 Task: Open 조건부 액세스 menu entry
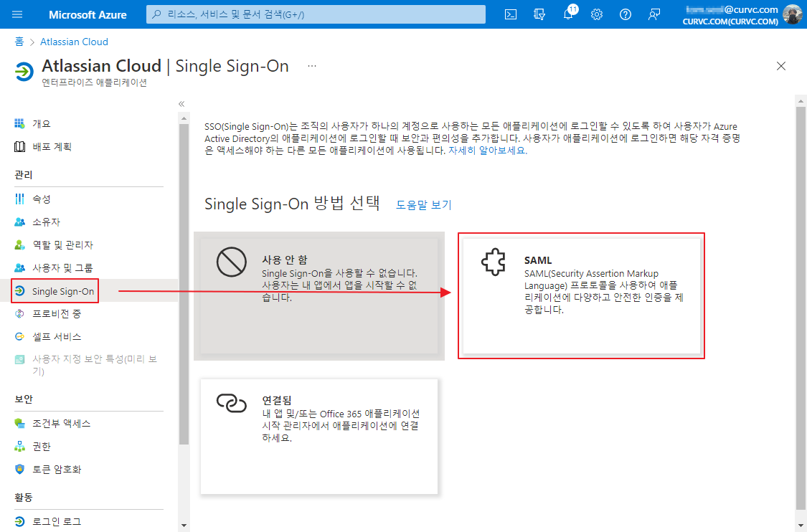pos(61,423)
